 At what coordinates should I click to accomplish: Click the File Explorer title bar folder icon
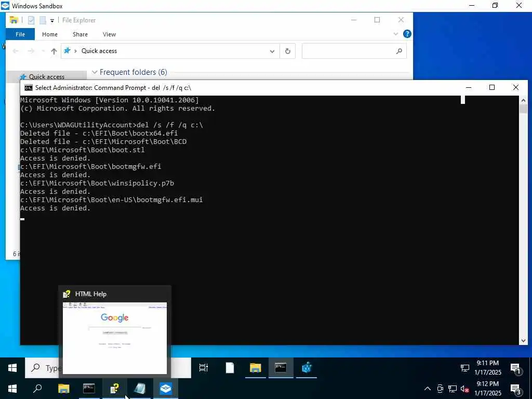pos(14,20)
